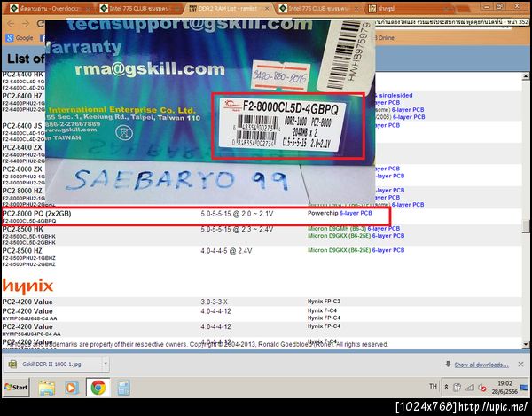Click the PC2-8000 ZX entry
This screenshot has height=416, width=532.
tap(22, 169)
